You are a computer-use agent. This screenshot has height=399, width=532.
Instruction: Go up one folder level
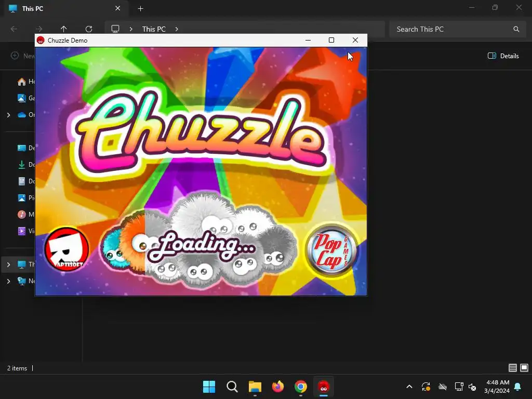coord(64,29)
